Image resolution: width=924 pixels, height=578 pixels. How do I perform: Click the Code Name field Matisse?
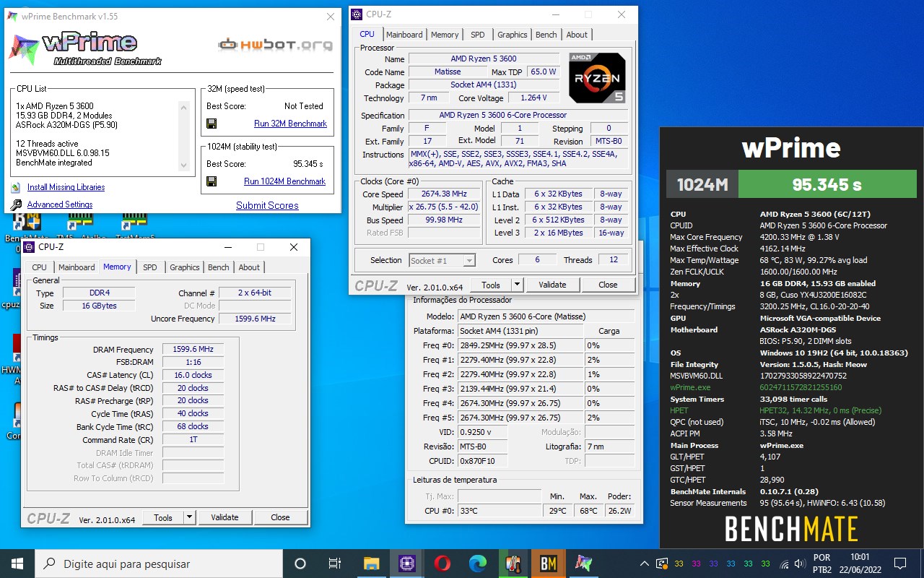(x=448, y=72)
